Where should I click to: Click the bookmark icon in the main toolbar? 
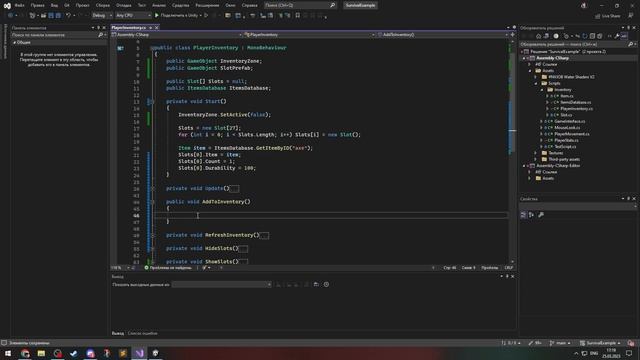coord(298,15)
